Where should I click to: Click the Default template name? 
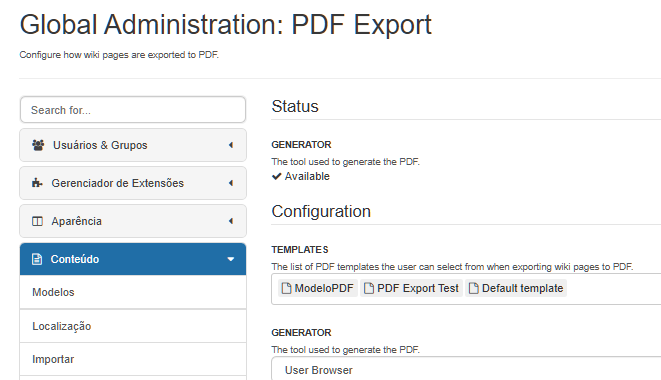522,288
